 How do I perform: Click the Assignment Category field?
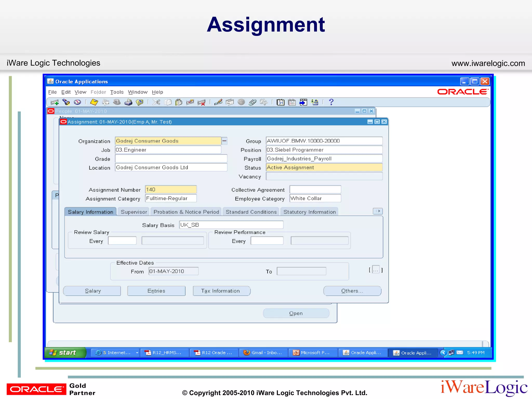click(x=171, y=198)
